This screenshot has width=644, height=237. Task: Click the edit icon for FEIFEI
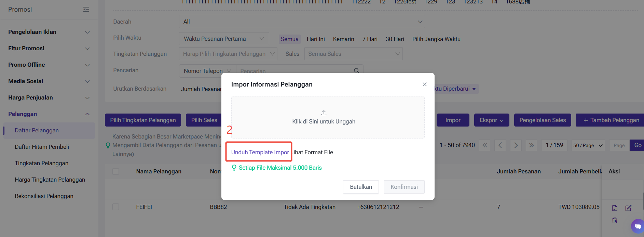(x=628, y=208)
